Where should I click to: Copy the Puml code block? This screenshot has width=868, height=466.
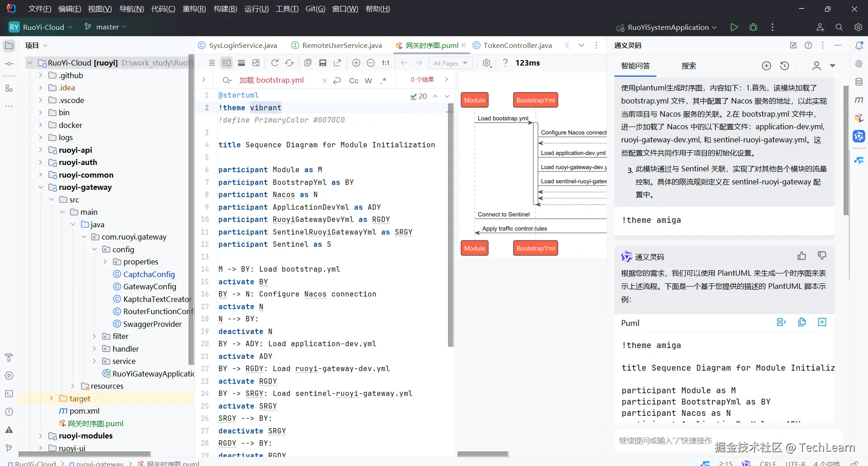point(802,322)
